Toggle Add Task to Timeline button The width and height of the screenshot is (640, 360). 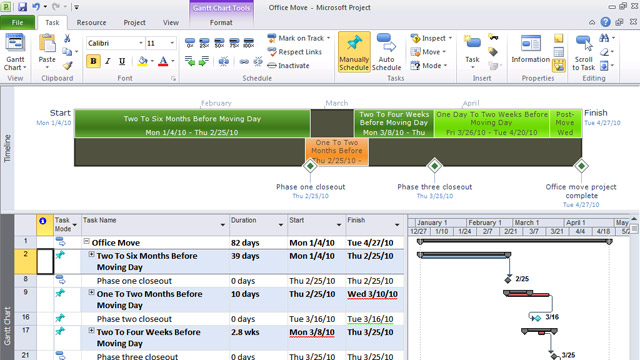point(559,66)
